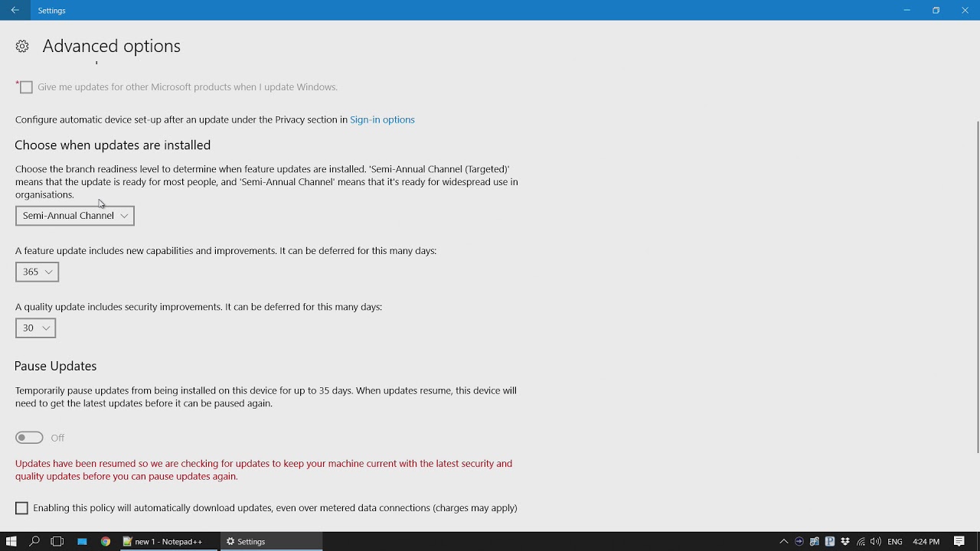Open the blue app next to Task View
This screenshot has width=980, height=551.
point(82,541)
